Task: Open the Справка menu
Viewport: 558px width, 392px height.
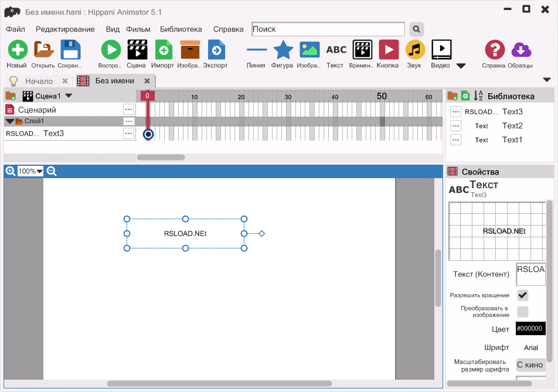Action: (x=228, y=29)
